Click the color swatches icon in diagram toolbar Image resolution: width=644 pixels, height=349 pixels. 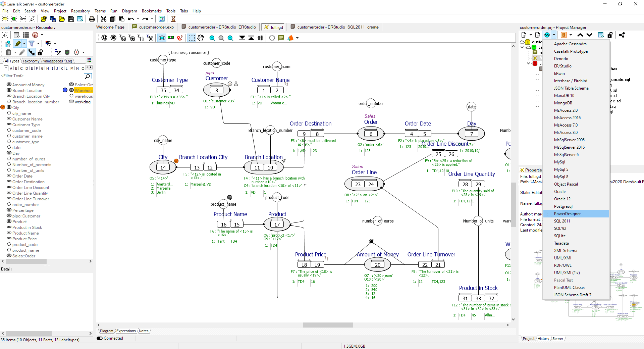(x=290, y=38)
